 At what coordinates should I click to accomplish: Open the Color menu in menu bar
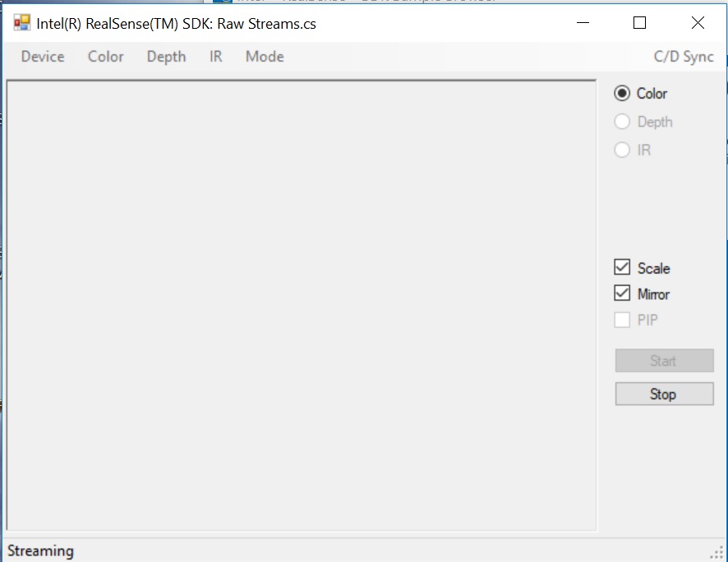[x=106, y=57]
